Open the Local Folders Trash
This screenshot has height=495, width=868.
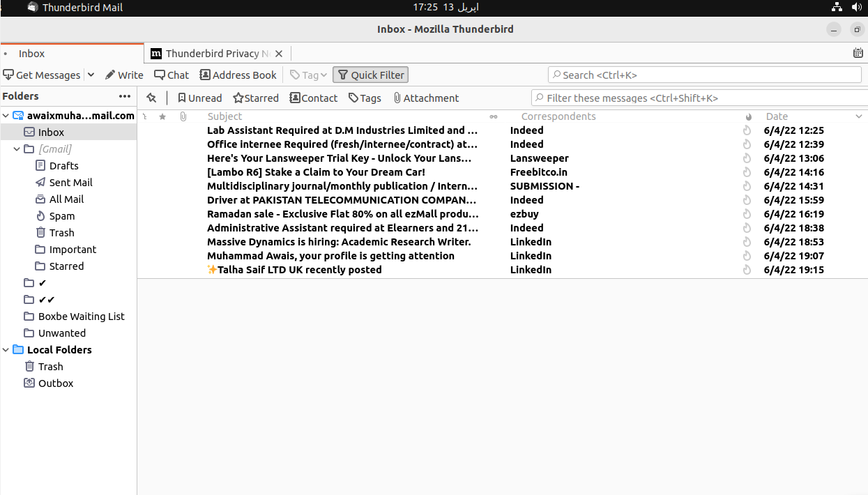(50, 367)
